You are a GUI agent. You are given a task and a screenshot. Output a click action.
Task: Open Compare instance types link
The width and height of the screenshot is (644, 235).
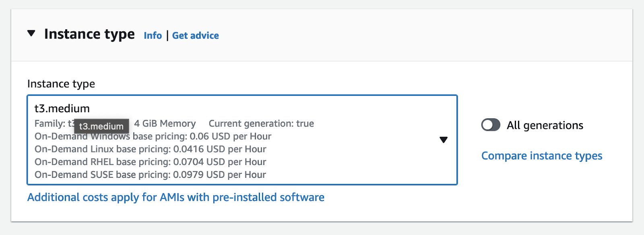click(541, 156)
